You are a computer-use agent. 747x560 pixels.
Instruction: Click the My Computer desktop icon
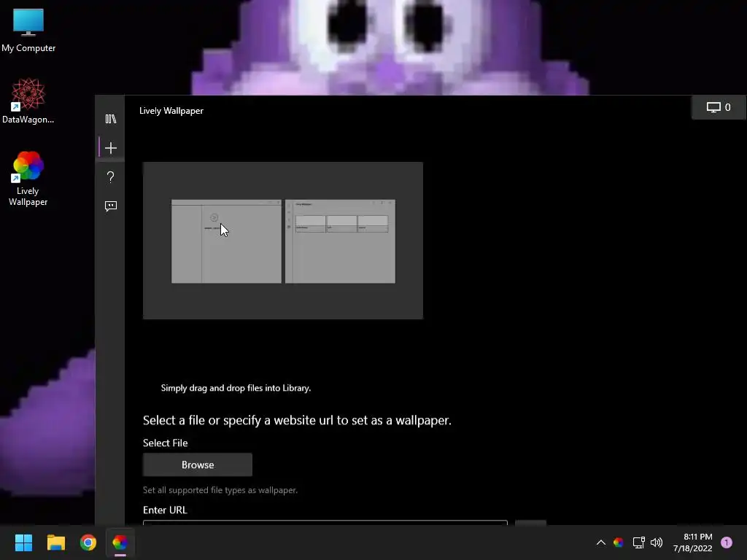pyautogui.click(x=28, y=31)
